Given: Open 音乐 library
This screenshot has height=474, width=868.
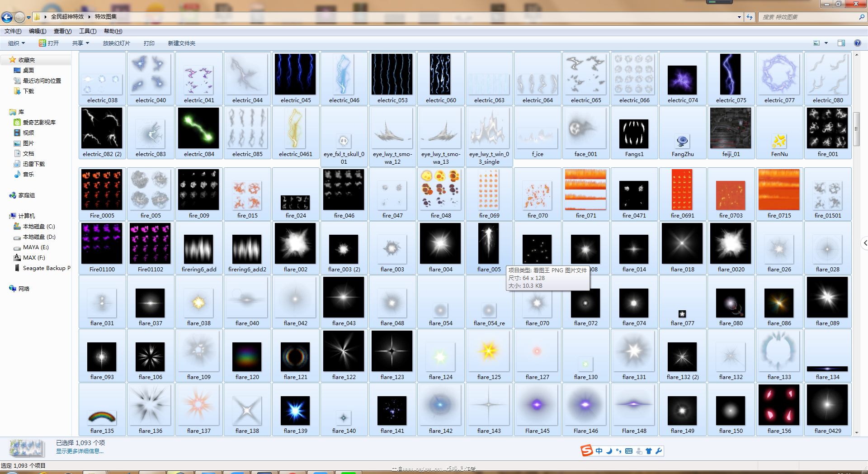Looking at the screenshot, I should point(28,175).
